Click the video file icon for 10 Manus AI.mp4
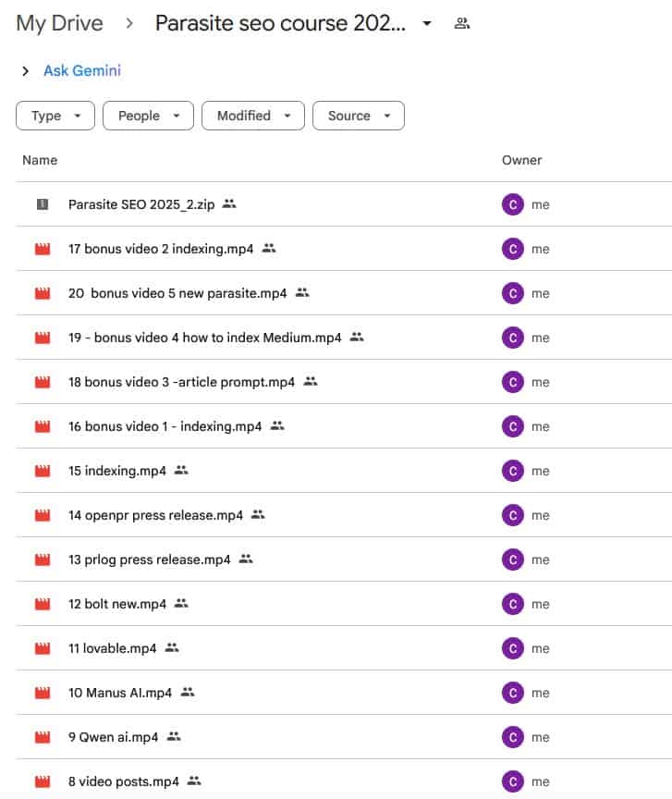The height and width of the screenshot is (799, 672). pos(42,693)
